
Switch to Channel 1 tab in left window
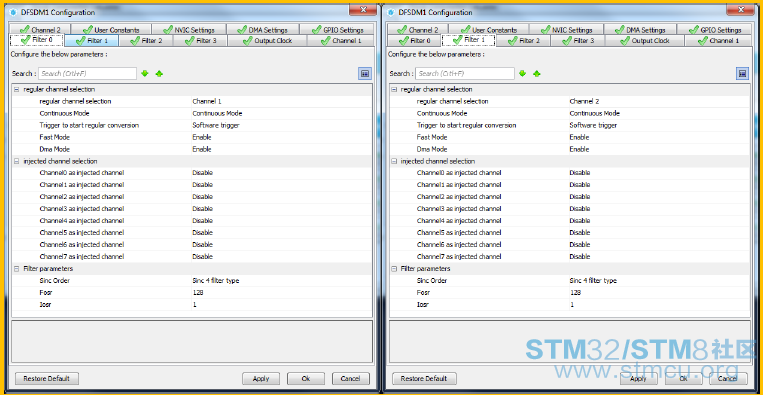click(341, 41)
